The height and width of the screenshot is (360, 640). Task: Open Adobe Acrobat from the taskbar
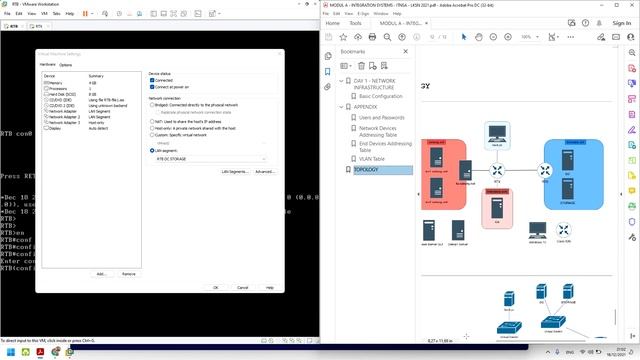pyautogui.click(x=40, y=352)
